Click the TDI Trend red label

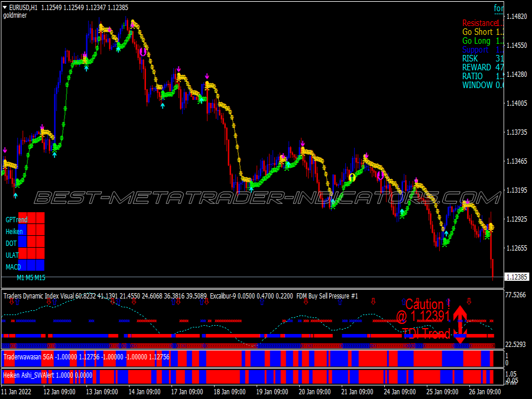426,333
